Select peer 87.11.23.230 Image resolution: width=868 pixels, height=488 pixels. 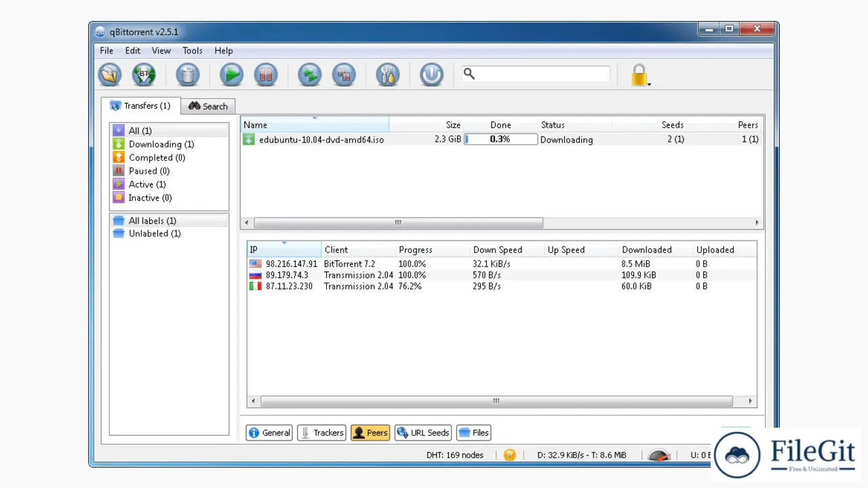point(502,286)
